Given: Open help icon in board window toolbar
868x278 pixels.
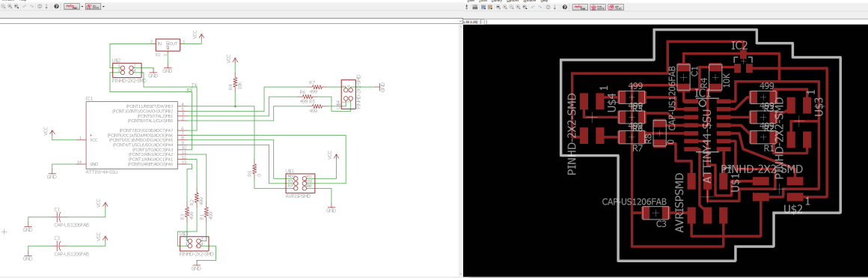Looking at the screenshot, I should pos(565,7).
